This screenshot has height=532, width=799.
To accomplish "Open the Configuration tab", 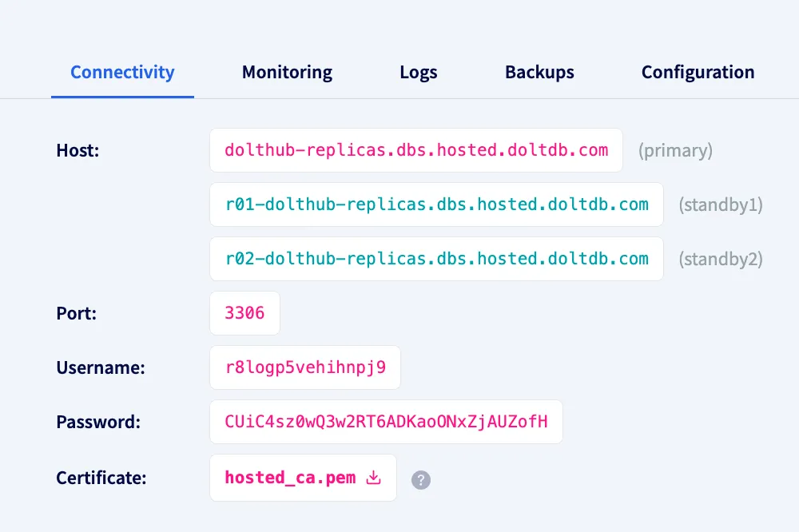I will point(698,72).
